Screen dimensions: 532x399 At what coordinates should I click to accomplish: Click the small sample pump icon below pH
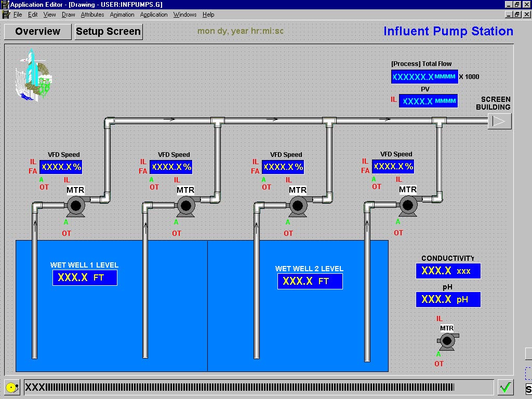click(x=447, y=341)
